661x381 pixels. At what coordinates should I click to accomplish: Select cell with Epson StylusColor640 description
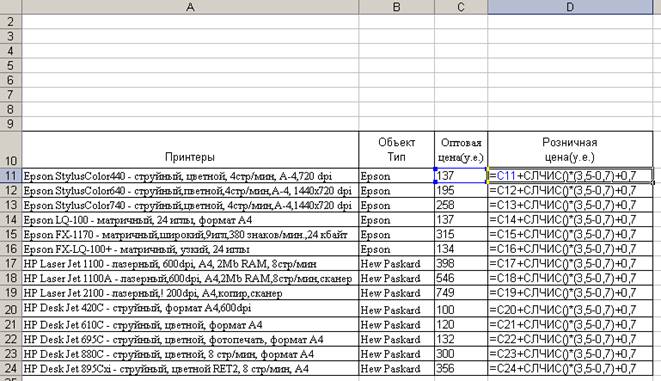pyautogui.click(x=190, y=190)
